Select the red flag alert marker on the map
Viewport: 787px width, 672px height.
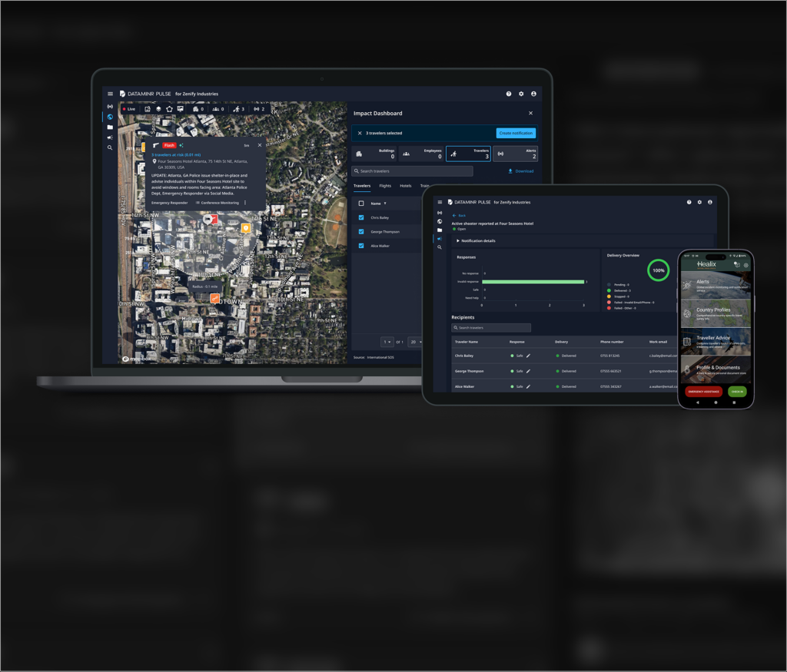coord(214,219)
